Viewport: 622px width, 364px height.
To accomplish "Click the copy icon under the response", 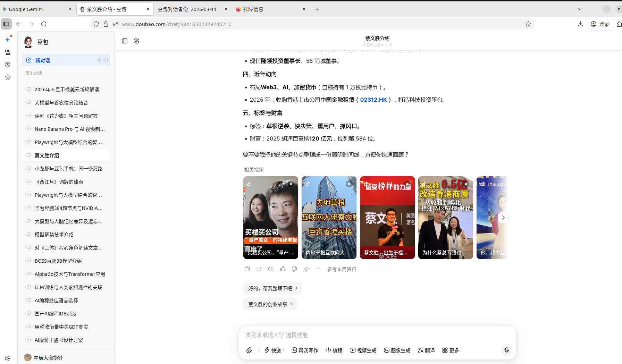I will pyautogui.click(x=247, y=269).
